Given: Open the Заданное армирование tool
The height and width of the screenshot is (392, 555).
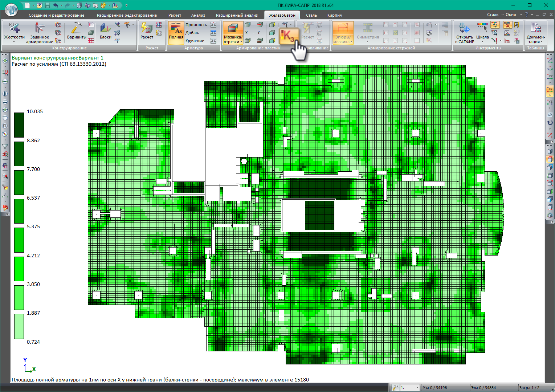Looking at the screenshot, I should (x=39, y=33).
